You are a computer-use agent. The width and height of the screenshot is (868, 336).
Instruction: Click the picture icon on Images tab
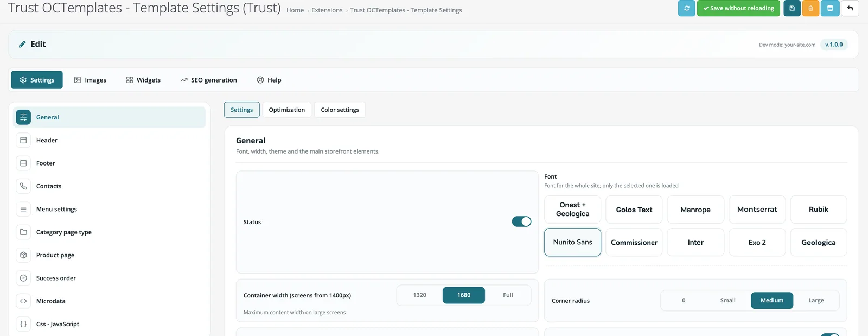coord(78,80)
